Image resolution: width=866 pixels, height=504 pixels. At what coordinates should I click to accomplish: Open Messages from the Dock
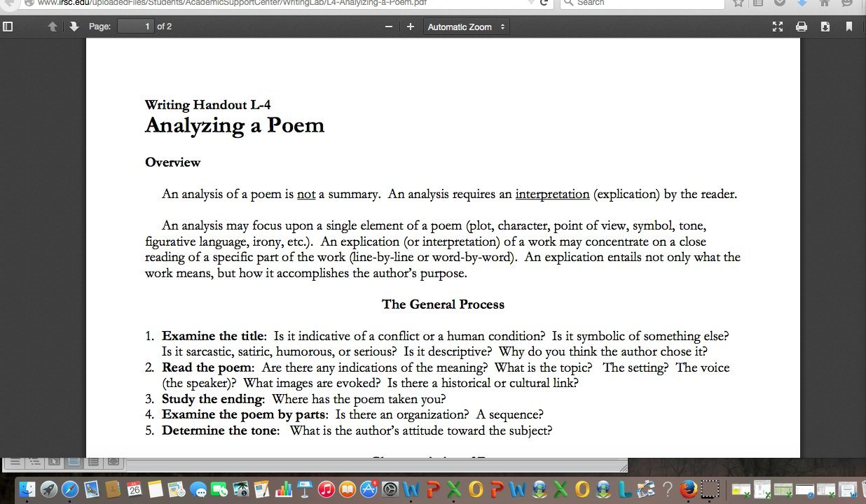coord(198,489)
